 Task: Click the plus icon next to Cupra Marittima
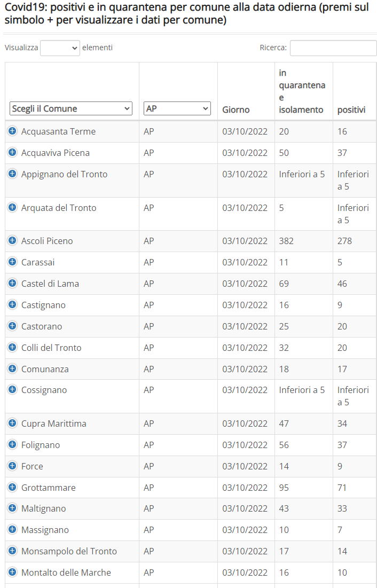point(12,423)
